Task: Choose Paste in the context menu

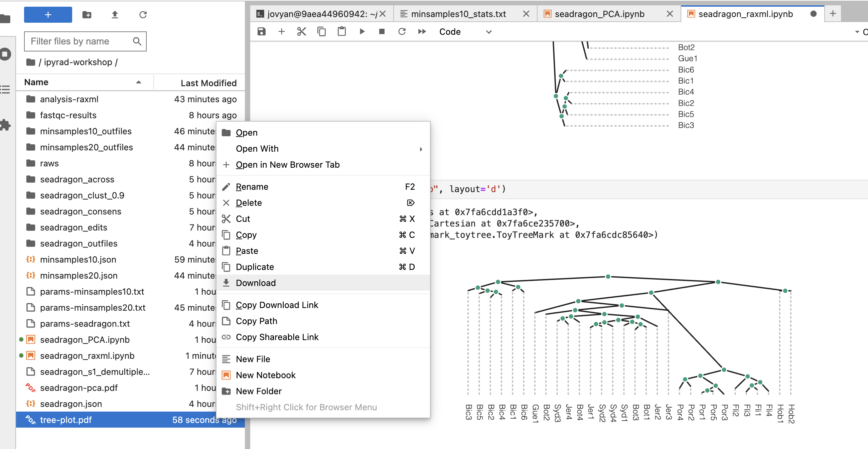Action: pyautogui.click(x=323, y=251)
